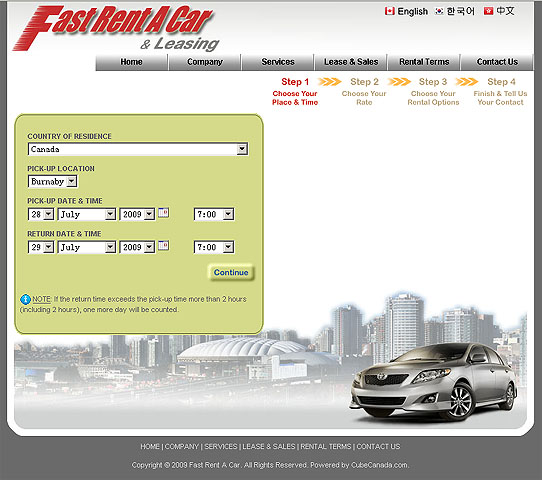
Task: Switch language to Chinese 中文
Action: pyautogui.click(x=505, y=11)
